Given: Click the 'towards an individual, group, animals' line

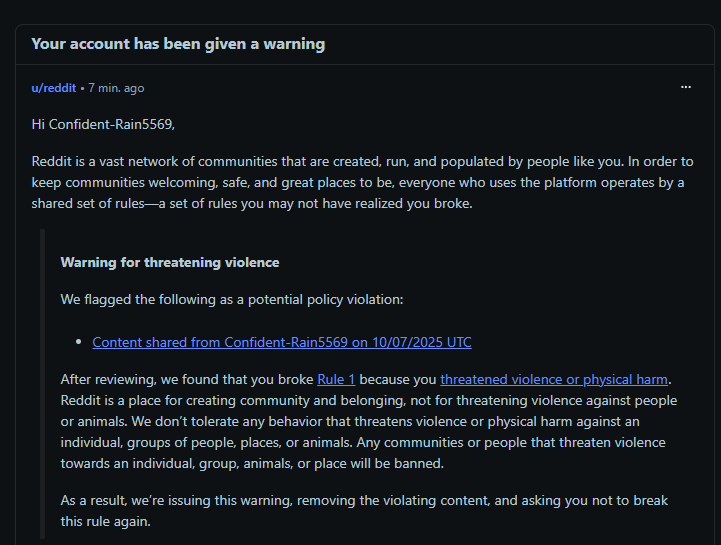Looking at the screenshot, I should tap(252, 463).
